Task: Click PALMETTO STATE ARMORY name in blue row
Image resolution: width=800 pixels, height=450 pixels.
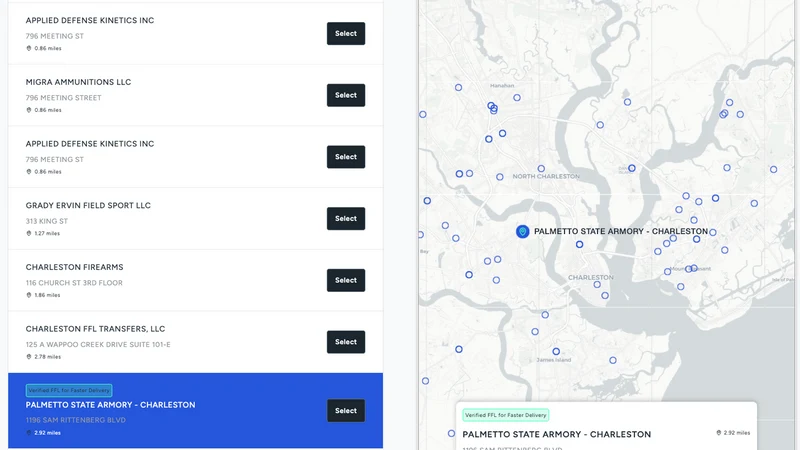Action: (110, 405)
